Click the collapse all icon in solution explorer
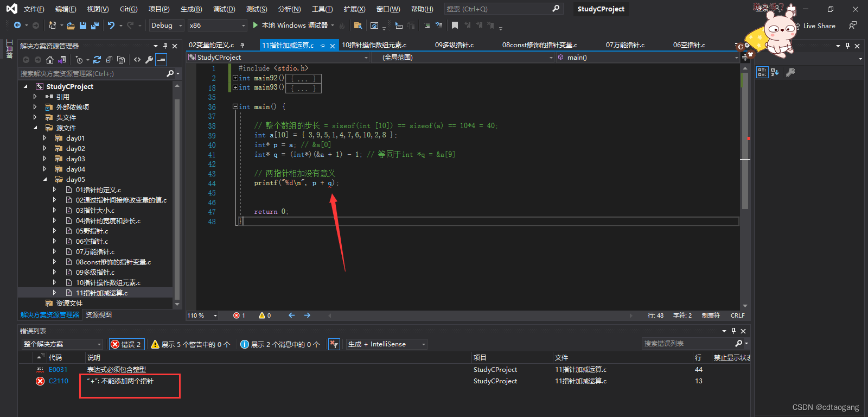This screenshot has width=868, height=417. pyautogui.click(x=109, y=60)
